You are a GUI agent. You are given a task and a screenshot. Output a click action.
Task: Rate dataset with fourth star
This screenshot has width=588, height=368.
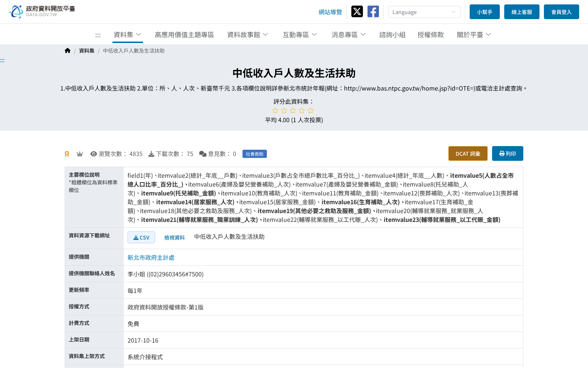pos(302,110)
